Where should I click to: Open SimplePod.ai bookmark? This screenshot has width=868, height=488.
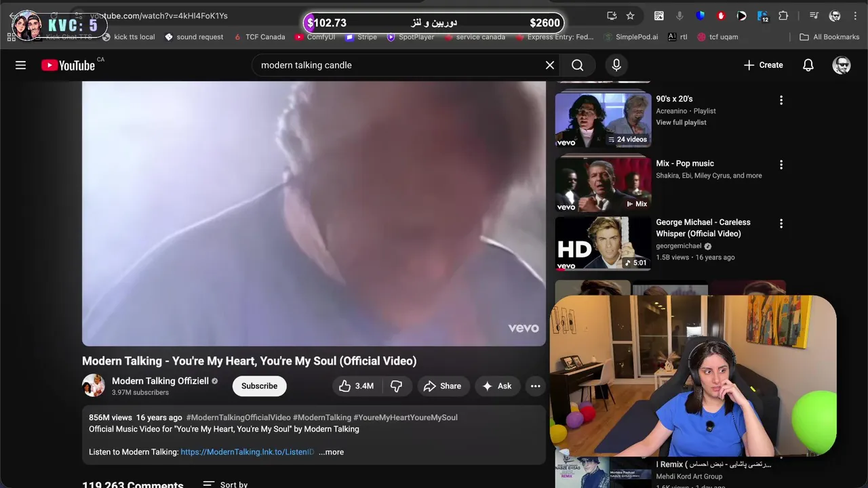(630, 37)
